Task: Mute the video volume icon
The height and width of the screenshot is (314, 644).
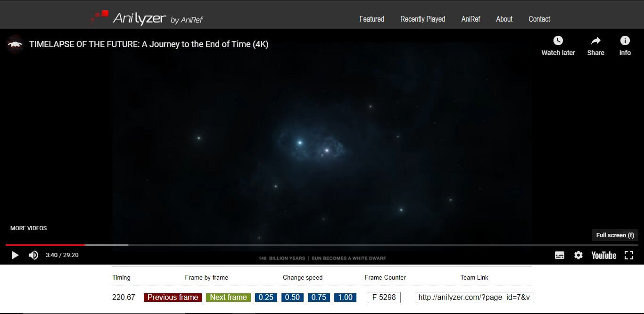Action: coord(32,255)
